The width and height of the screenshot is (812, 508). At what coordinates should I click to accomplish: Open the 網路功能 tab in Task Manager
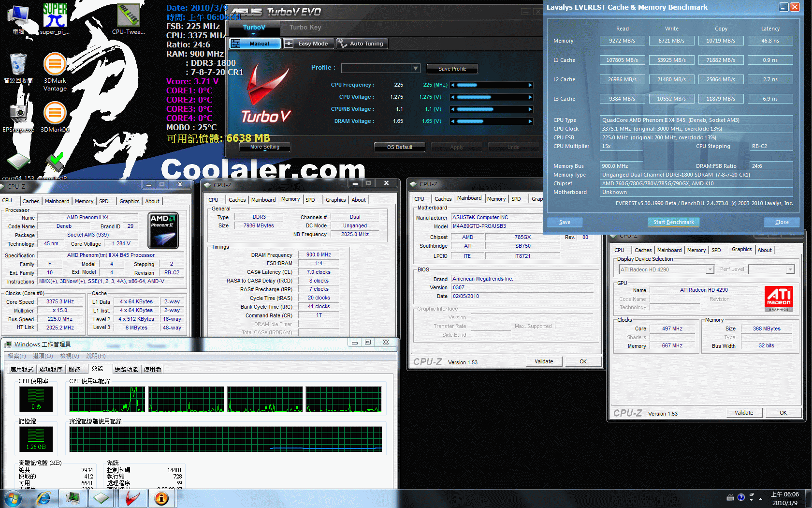126,369
